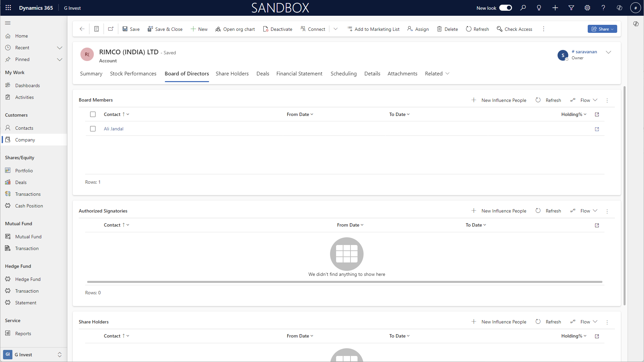Expand the Board Members Flow dropdown

tap(589, 100)
